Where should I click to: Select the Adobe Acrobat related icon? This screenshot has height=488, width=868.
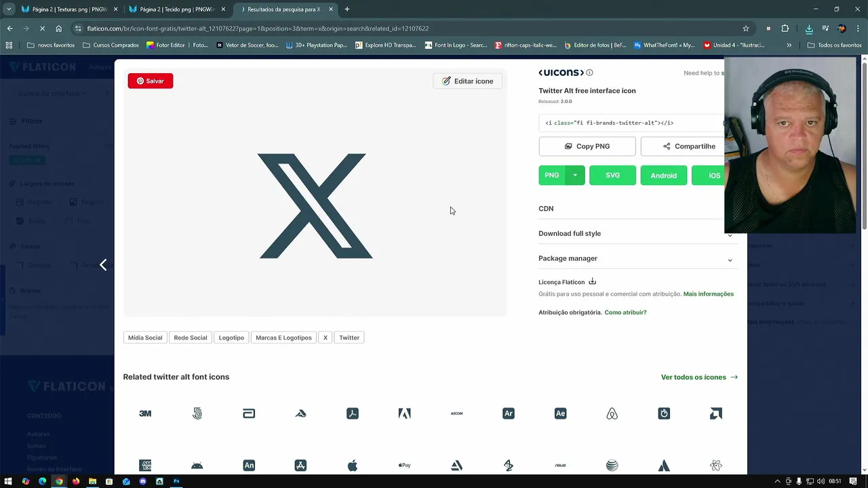tap(353, 413)
